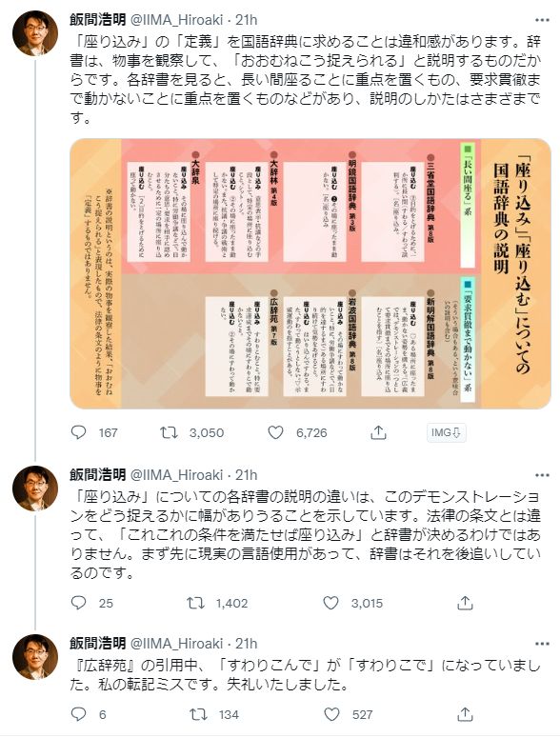Reply to the third tweet with 6 replies
Viewport: 560px width, 738px height.
[78, 714]
